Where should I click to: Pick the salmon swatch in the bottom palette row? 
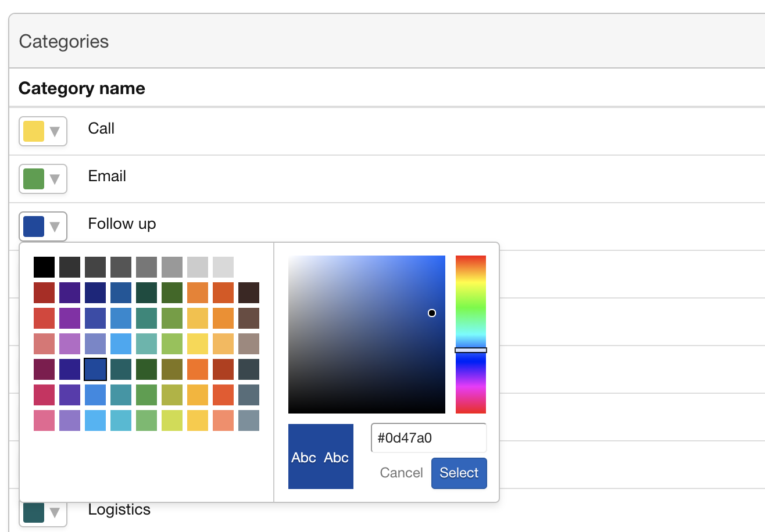223,420
